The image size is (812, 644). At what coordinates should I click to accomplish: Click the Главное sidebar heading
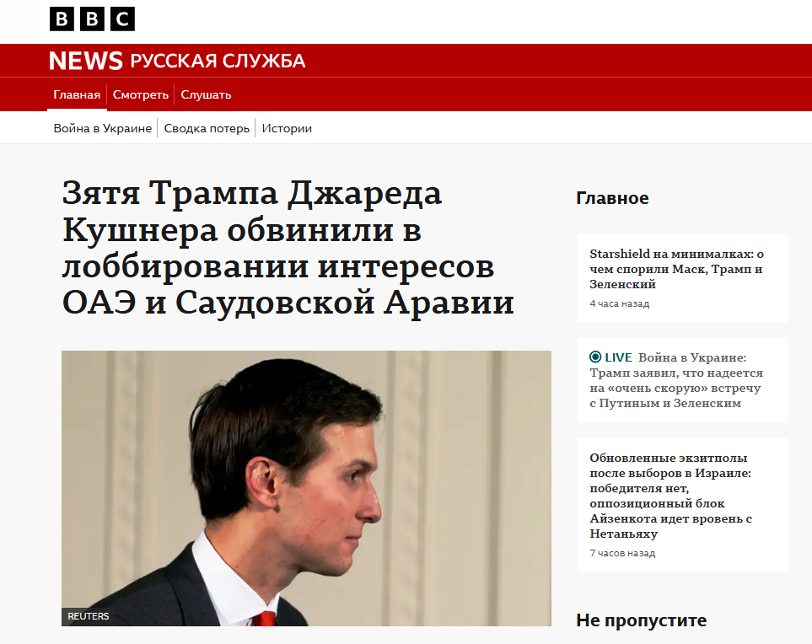click(x=612, y=198)
